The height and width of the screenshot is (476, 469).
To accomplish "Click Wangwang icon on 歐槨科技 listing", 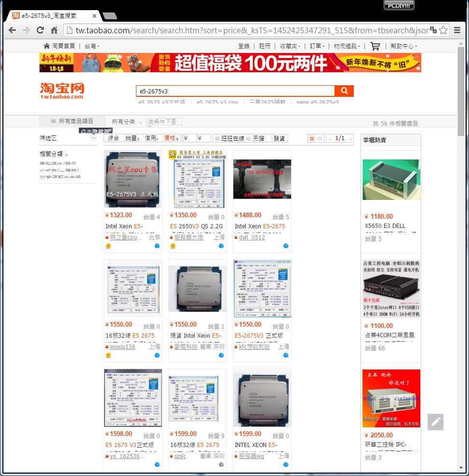I will coord(221,355).
